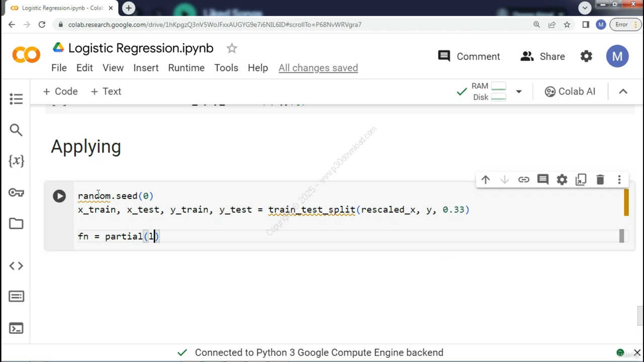Move the cell up with the arrow icon
This screenshot has width=644, height=362.
coord(486,179)
